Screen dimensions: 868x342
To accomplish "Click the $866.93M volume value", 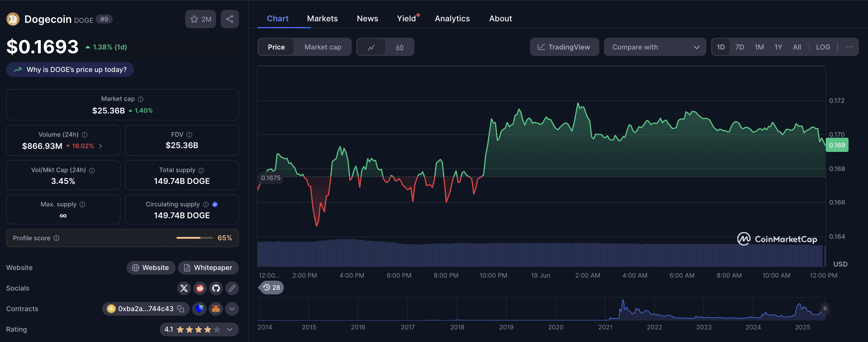I will [42, 146].
